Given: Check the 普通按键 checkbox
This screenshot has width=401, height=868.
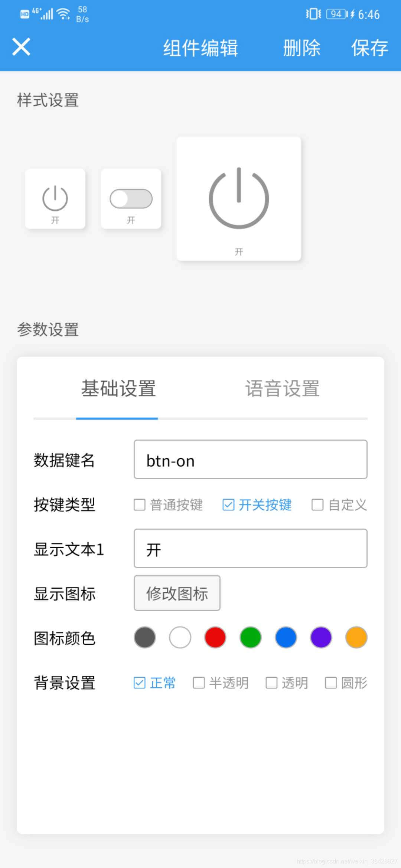Looking at the screenshot, I should pos(140,505).
